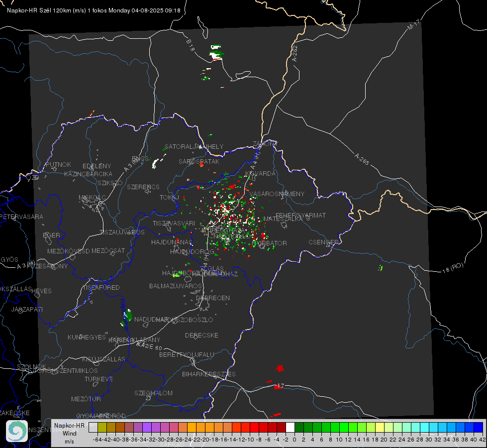Select the BALMAZÚJVÁROS label
Screen dimensions: 487x448
(176, 286)
